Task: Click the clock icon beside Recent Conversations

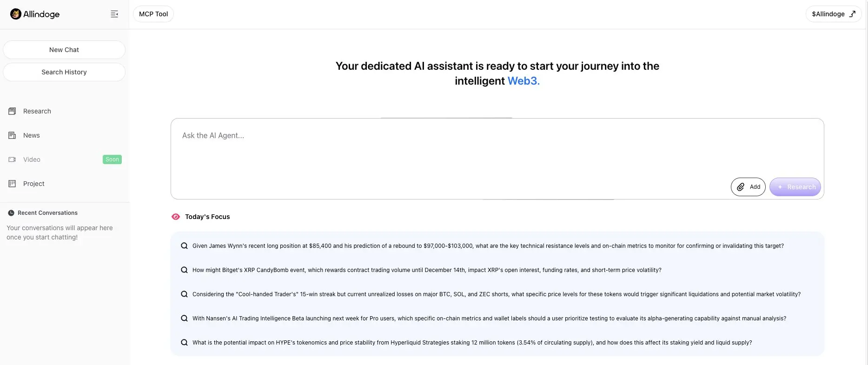Action: tap(11, 213)
